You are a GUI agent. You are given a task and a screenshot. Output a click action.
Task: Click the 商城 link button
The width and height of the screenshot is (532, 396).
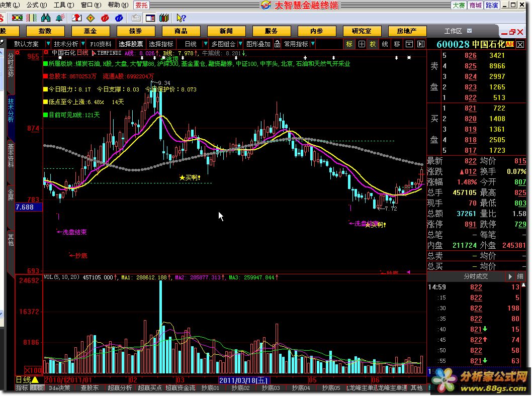click(475, 5)
